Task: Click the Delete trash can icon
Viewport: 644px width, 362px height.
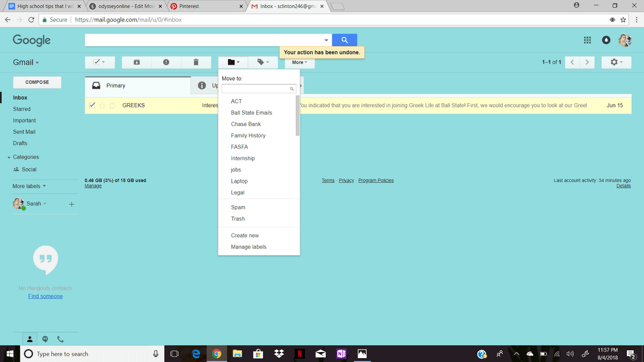Action: (196, 62)
